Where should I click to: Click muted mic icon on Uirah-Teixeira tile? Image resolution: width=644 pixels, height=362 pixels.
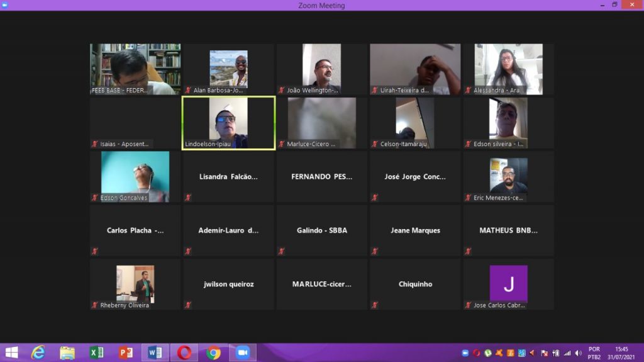point(375,90)
